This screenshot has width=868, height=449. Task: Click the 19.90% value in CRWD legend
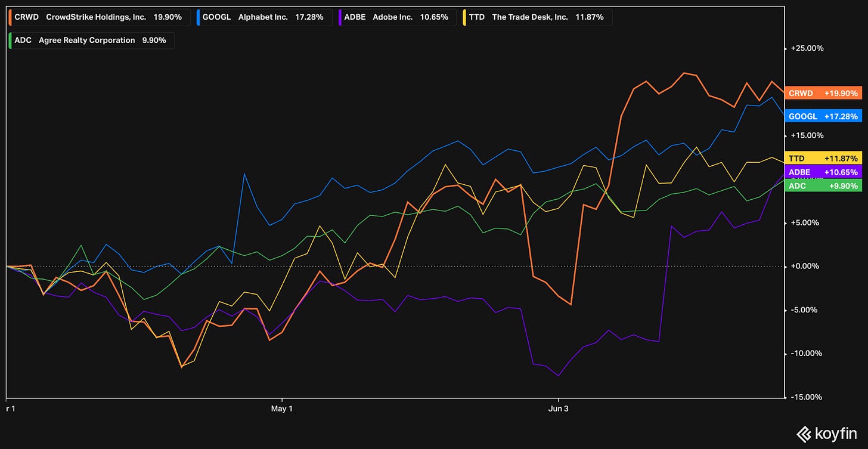tap(166, 17)
